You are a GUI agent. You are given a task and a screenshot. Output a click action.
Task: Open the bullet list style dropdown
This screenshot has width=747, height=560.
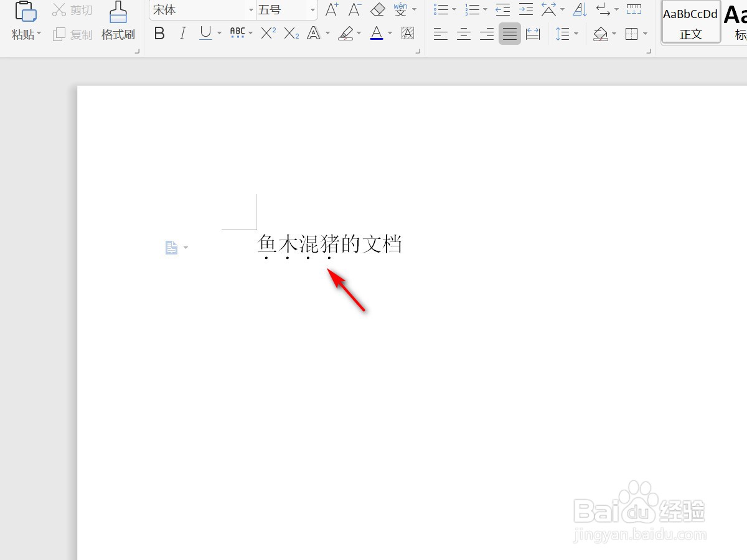[x=454, y=10]
